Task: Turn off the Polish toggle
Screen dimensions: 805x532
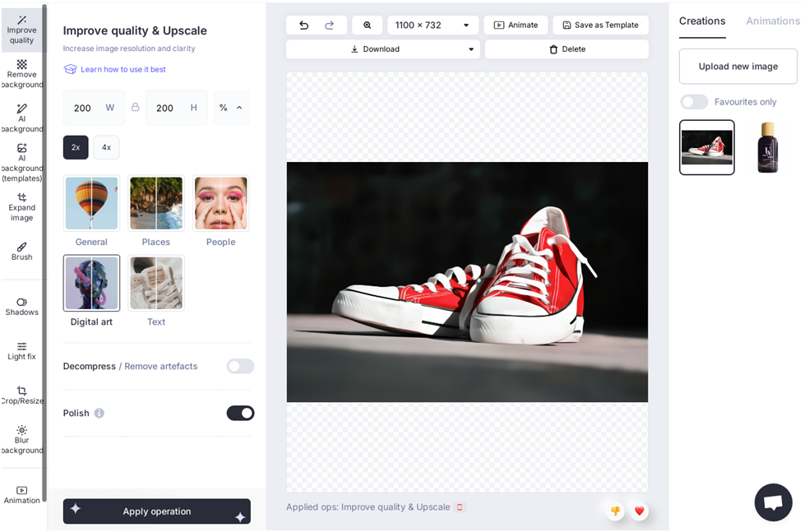Action: [x=240, y=413]
